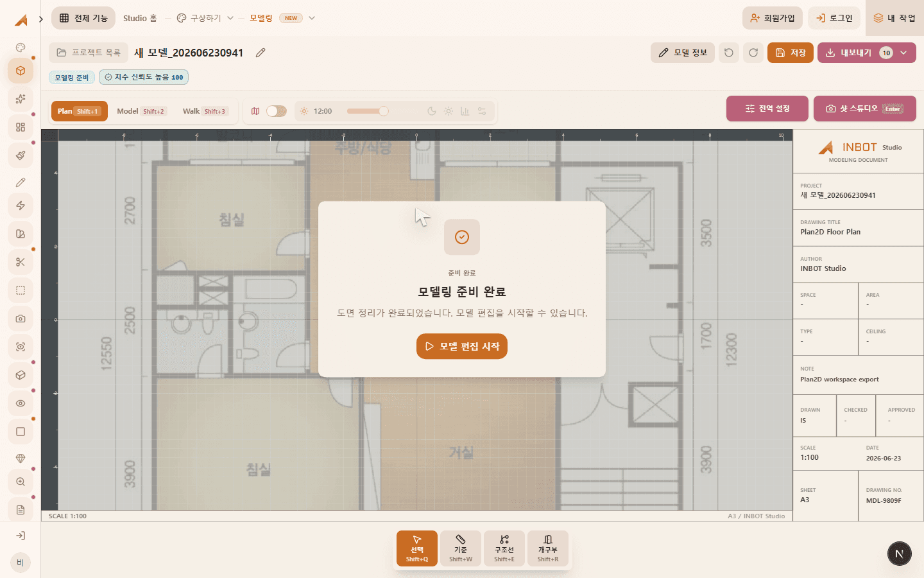Open the 전체 기능 menu

point(83,18)
